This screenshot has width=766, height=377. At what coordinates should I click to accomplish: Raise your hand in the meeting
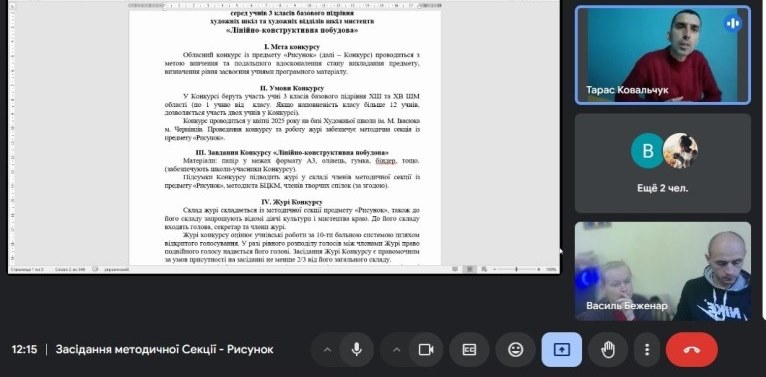tap(608, 350)
